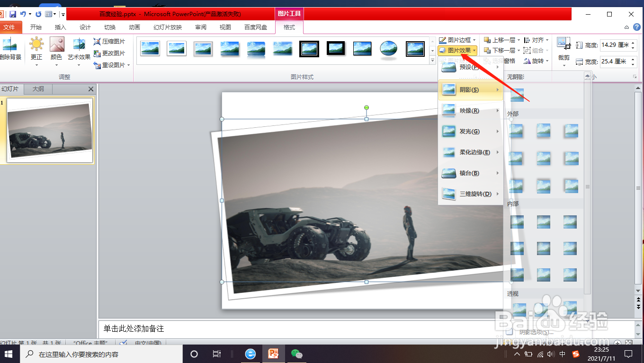Open the Align (对齐) dropdown
The height and width of the screenshot is (363, 644).
pyautogui.click(x=536, y=40)
